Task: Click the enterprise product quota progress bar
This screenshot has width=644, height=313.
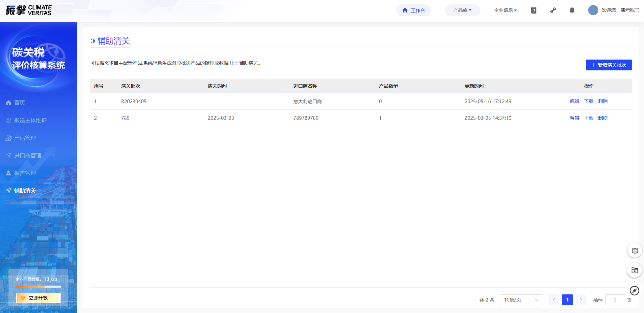Action: [38, 287]
